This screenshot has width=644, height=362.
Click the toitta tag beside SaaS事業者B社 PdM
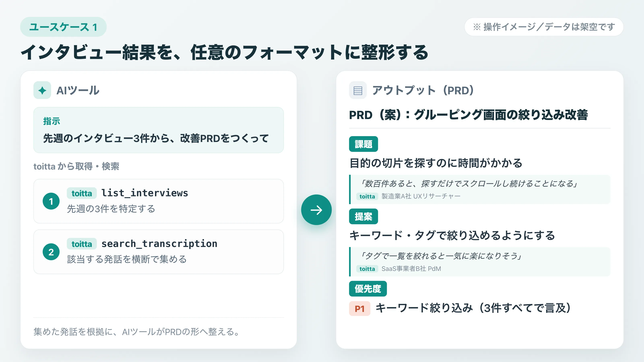tap(367, 269)
